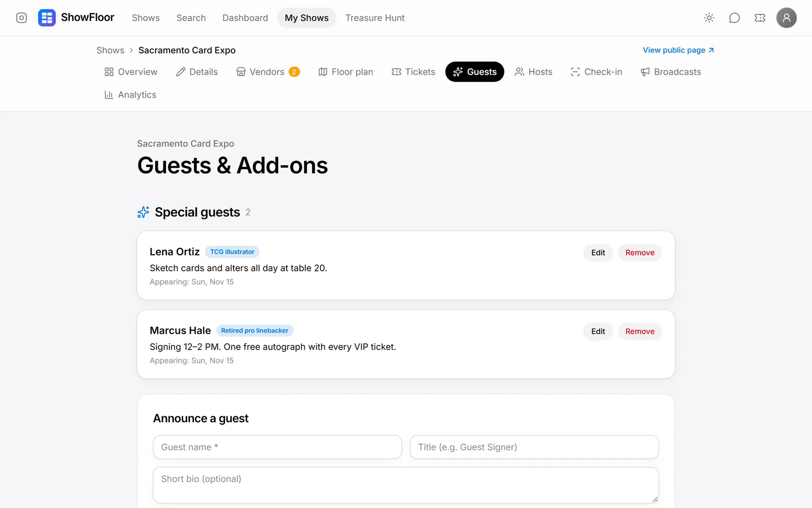Screen dimensions: 812x508
Task: Open the Details tab
Action: (197, 72)
